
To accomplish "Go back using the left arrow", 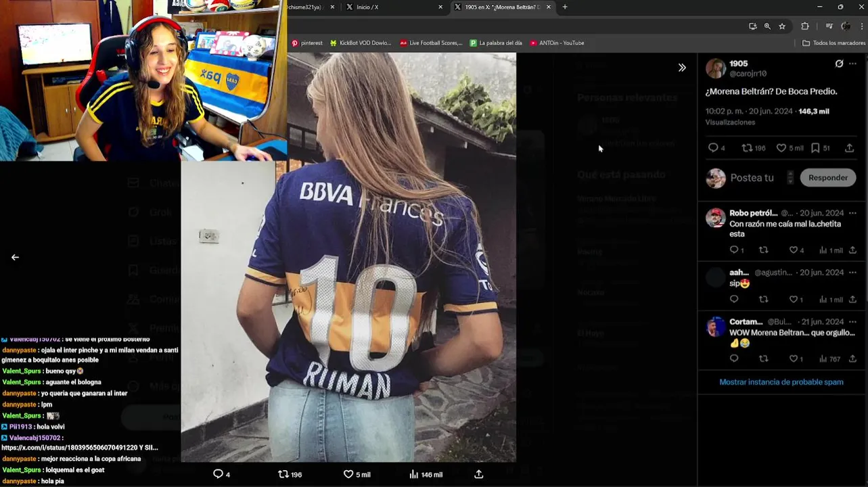I will click(15, 257).
